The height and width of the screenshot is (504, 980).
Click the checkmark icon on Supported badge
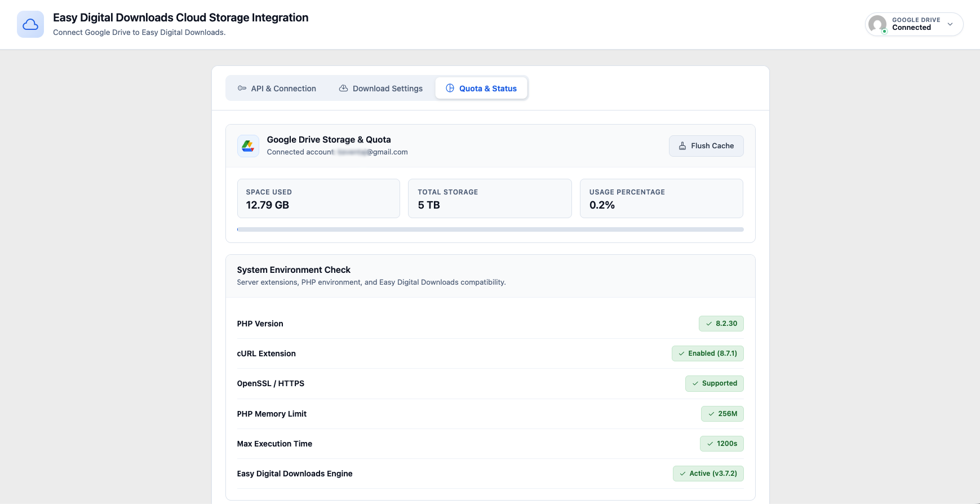pos(695,383)
